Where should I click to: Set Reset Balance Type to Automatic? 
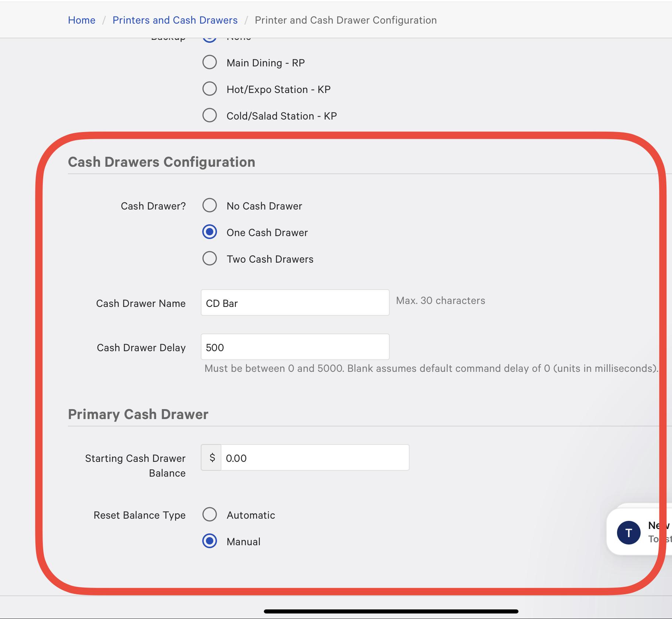coord(210,515)
